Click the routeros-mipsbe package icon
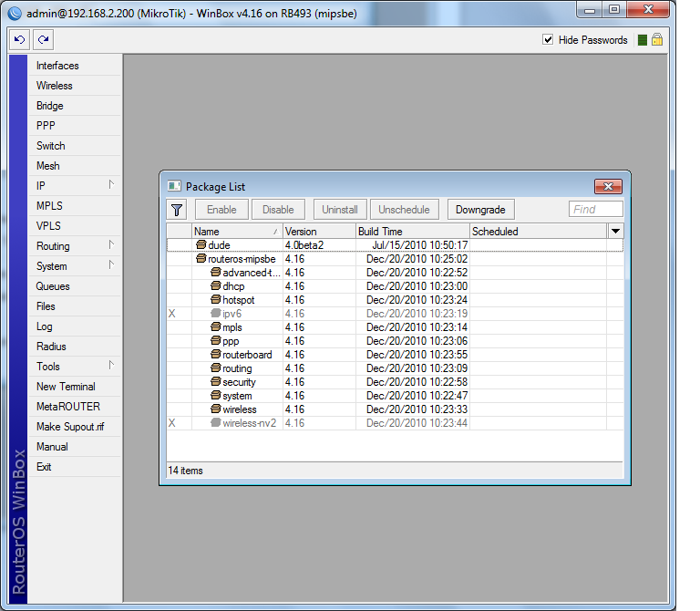 201,259
